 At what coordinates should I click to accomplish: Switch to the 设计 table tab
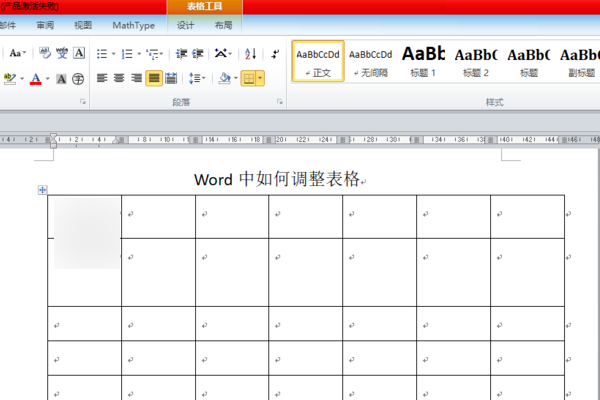point(185,26)
